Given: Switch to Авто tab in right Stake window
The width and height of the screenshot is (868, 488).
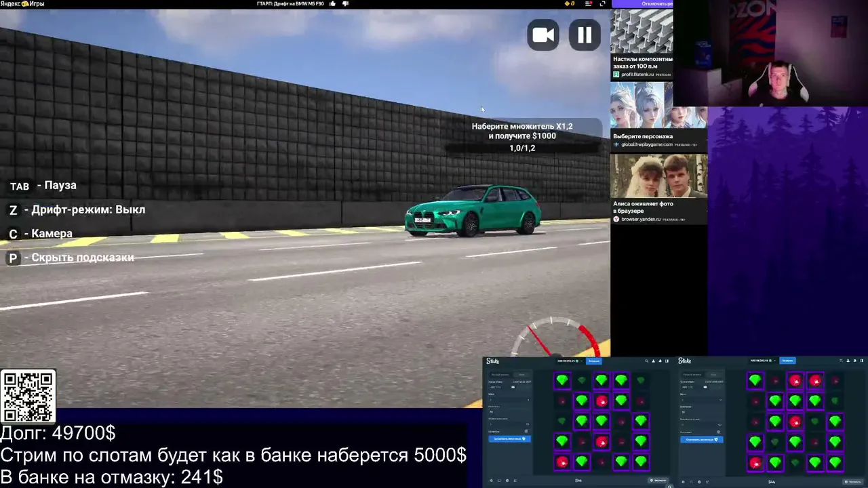Looking at the screenshot, I should pyautogui.click(x=713, y=374).
